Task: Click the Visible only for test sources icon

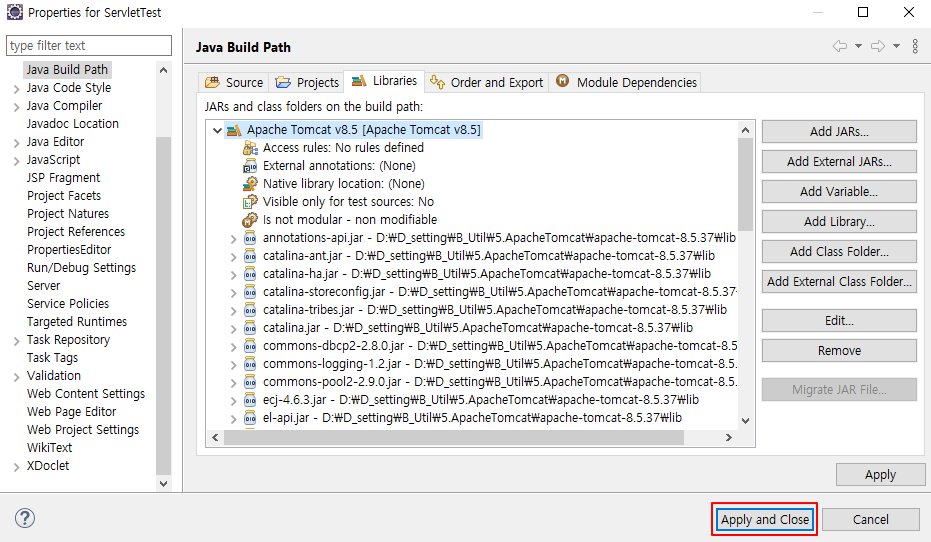Action: pyautogui.click(x=250, y=202)
